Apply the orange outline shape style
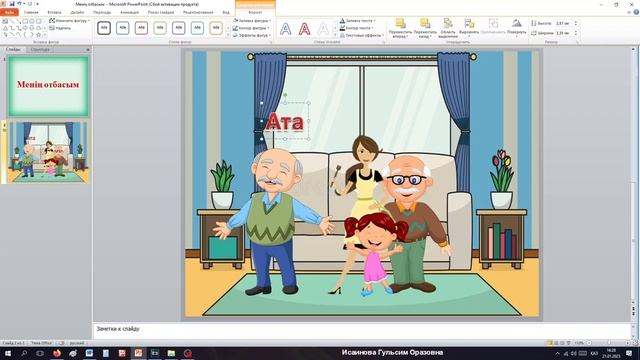Image resolution: width=640 pixels, height=360 pixels. pos(216,28)
